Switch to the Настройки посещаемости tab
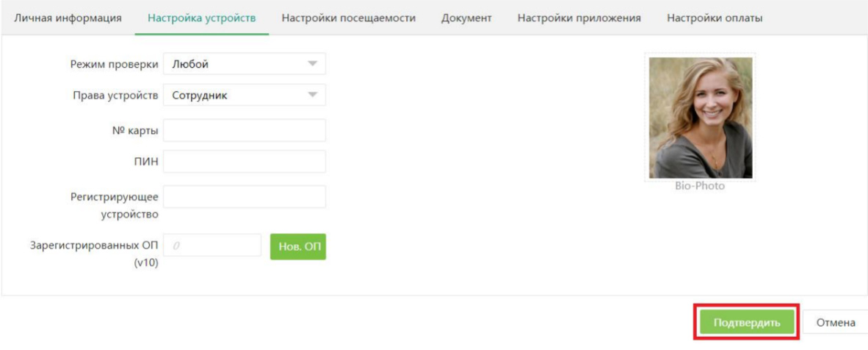 [x=349, y=18]
